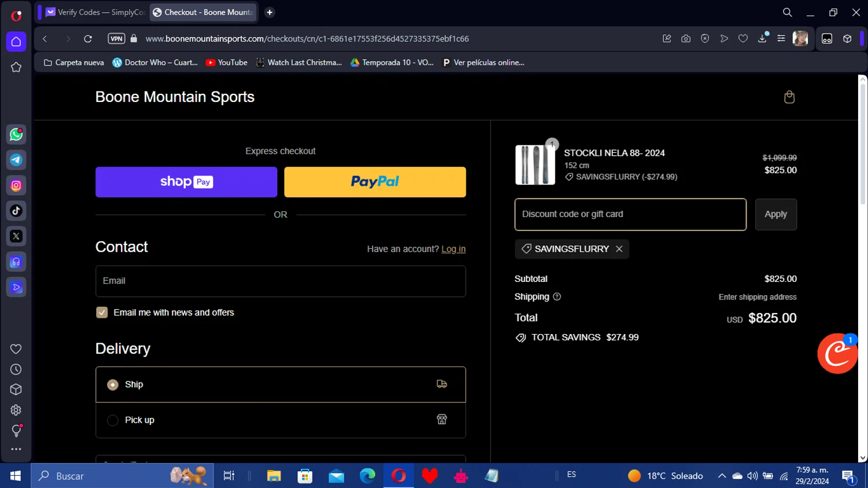
Task: Open the Ver películas online bookmark
Action: [x=484, y=63]
